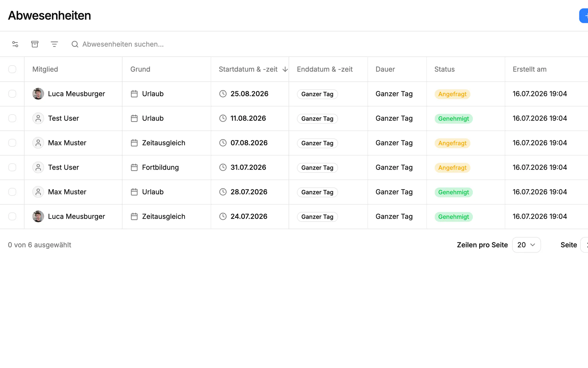Click clock icon beside 24.07.2026
This screenshot has width=588, height=368.
223,217
